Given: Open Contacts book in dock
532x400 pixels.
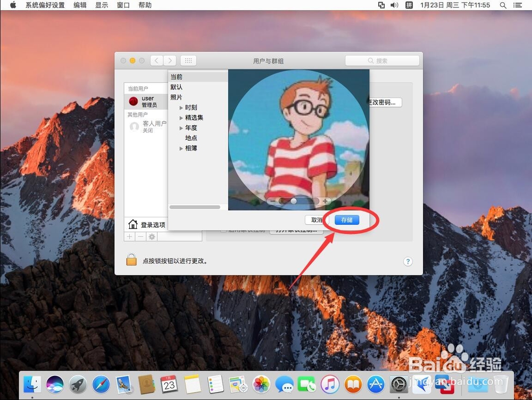Looking at the screenshot, I should coord(147,385).
